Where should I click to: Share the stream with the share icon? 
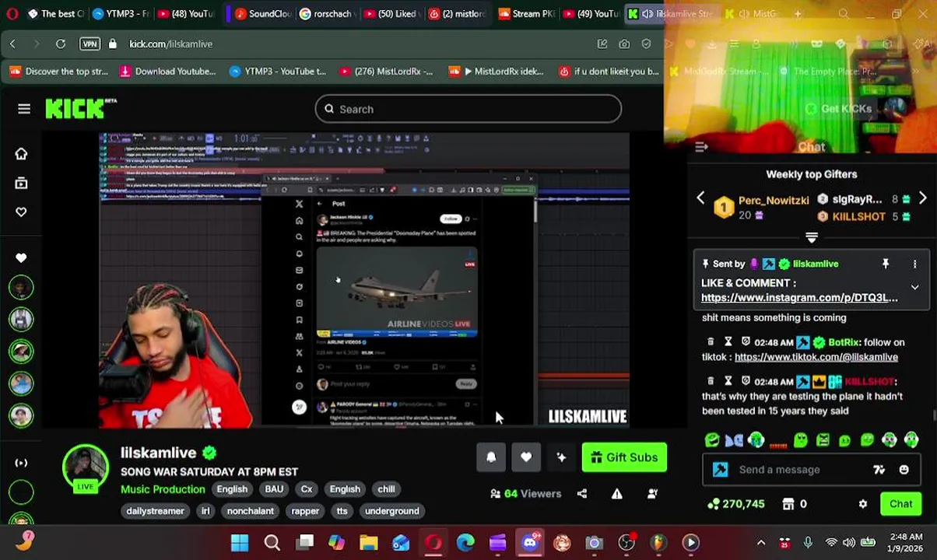point(581,493)
